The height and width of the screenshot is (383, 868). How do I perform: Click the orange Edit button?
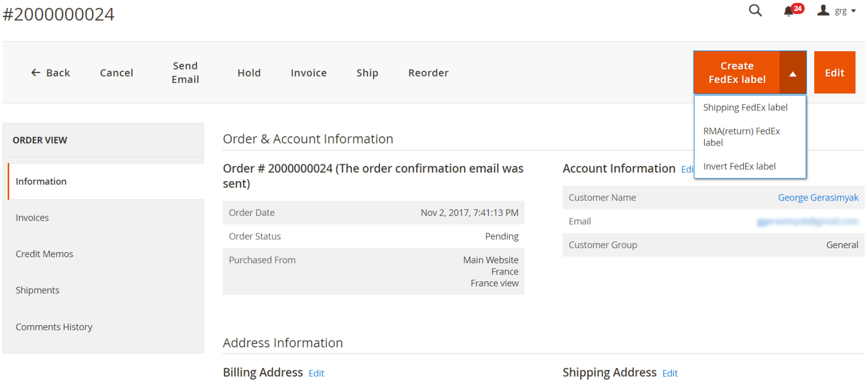(834, 73)
